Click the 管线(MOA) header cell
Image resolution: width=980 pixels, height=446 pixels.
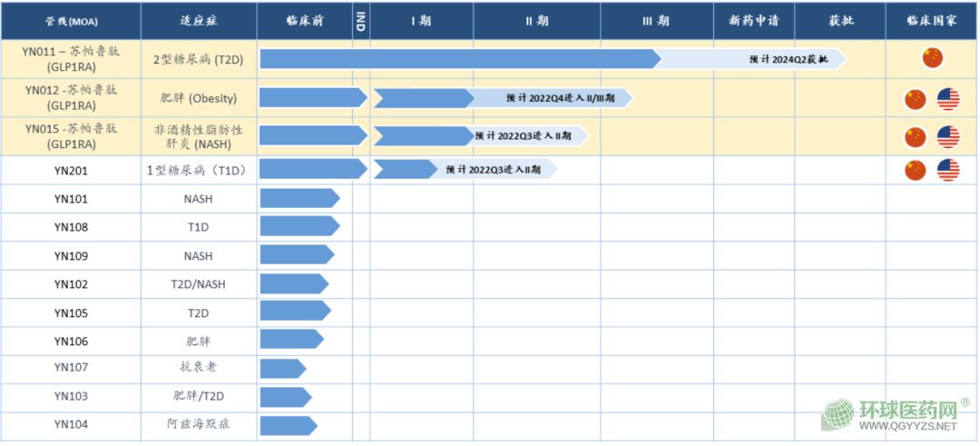[x=71, y=21]
